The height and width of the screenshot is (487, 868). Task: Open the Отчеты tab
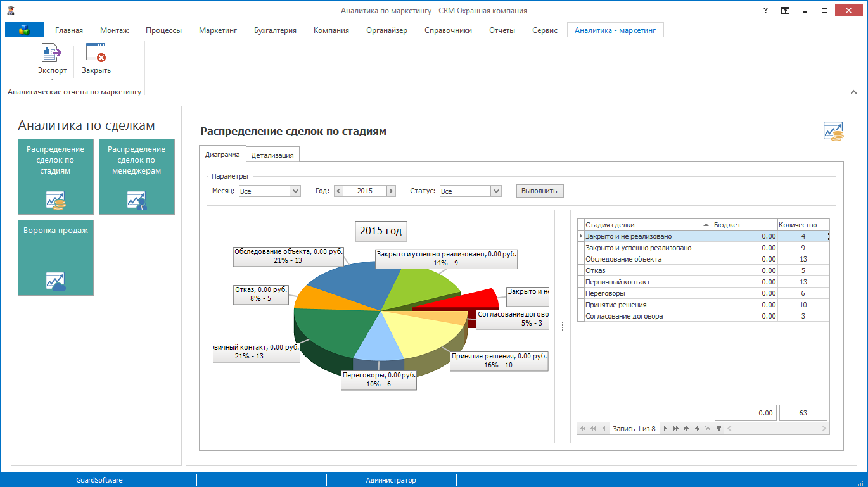502,30
